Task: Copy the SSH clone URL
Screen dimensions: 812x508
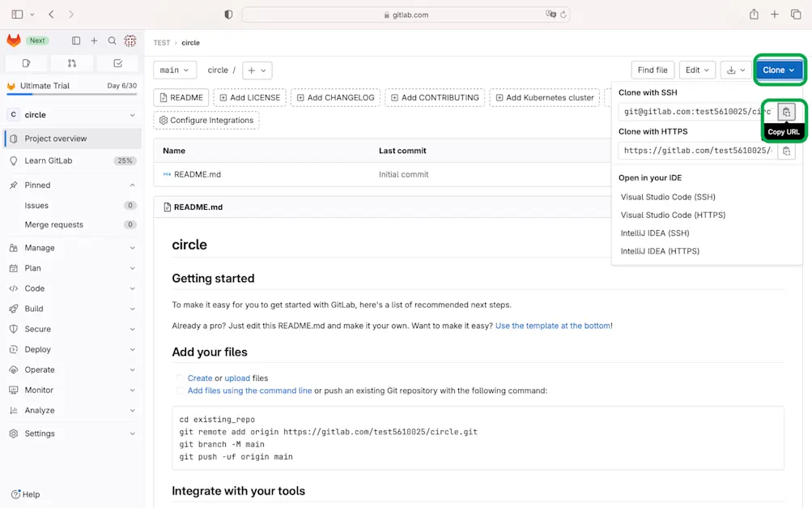Action: [785, 112]
